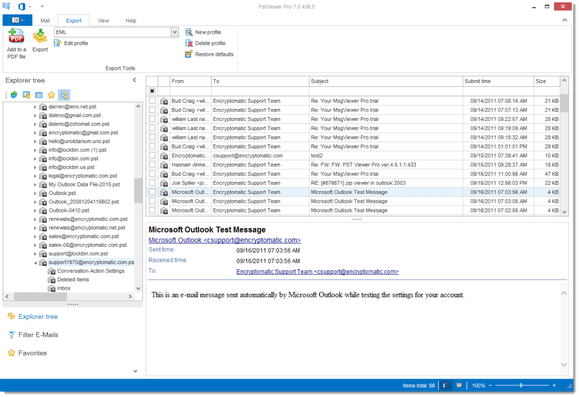Click the Restore defaults icon
579x397 pixels.
point(189,54)
